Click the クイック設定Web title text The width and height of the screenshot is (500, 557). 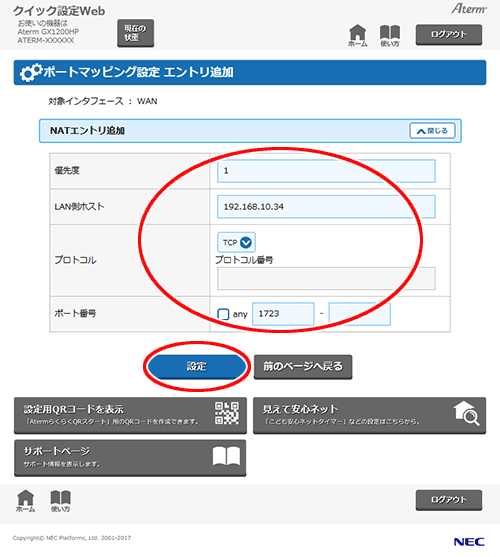click(59, 11)
